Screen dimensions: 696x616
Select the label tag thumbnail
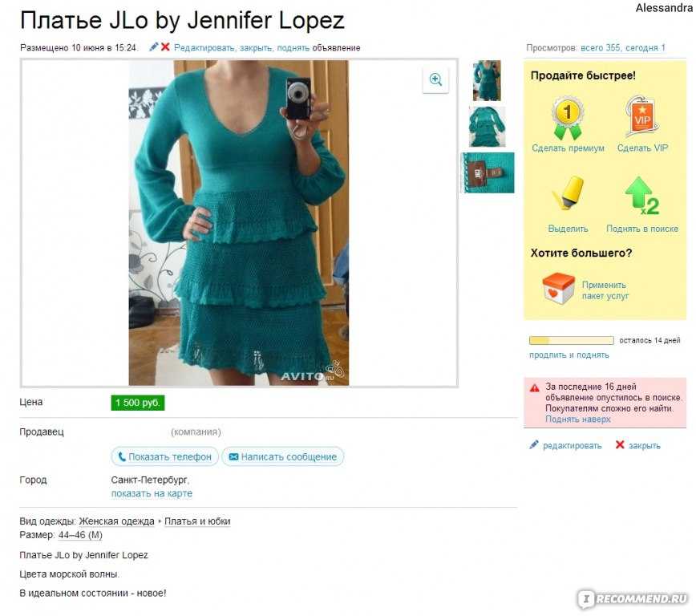[x=488, y=172]
